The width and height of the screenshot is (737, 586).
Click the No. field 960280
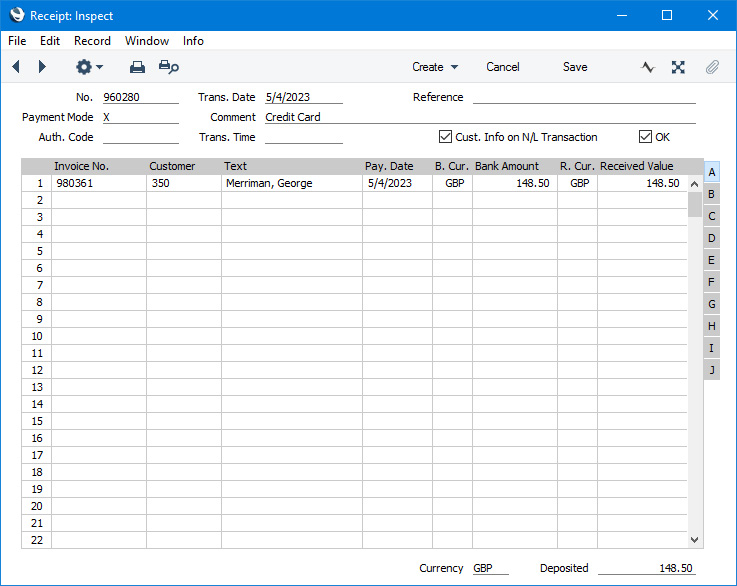coord(141,97)
